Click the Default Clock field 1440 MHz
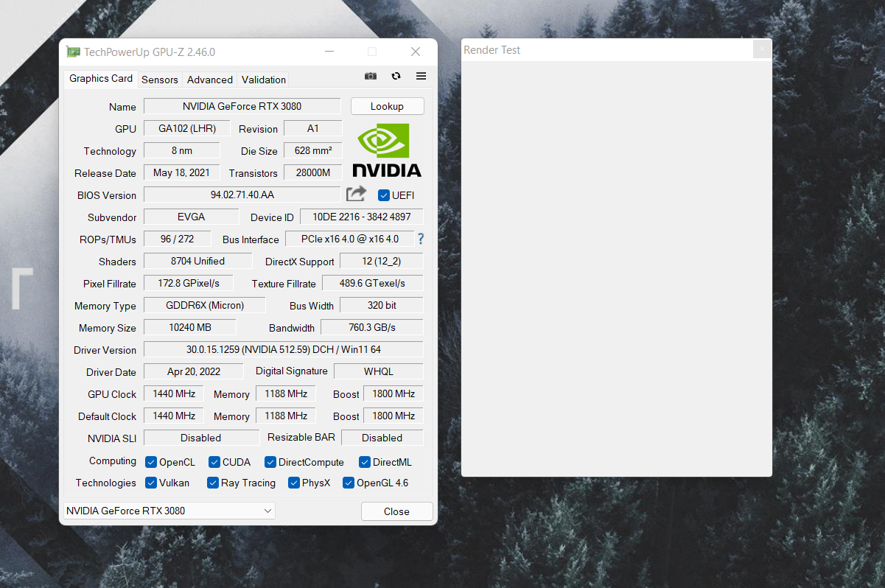885x588 pixels. coord(174,416)
